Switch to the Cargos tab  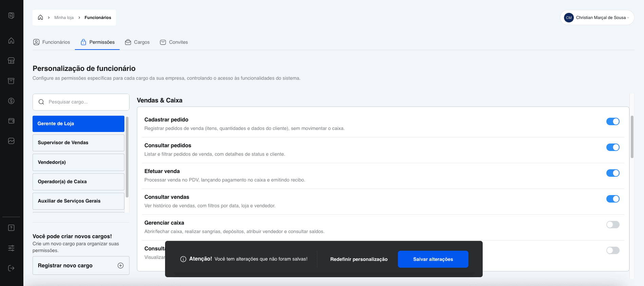coord(137,42)
